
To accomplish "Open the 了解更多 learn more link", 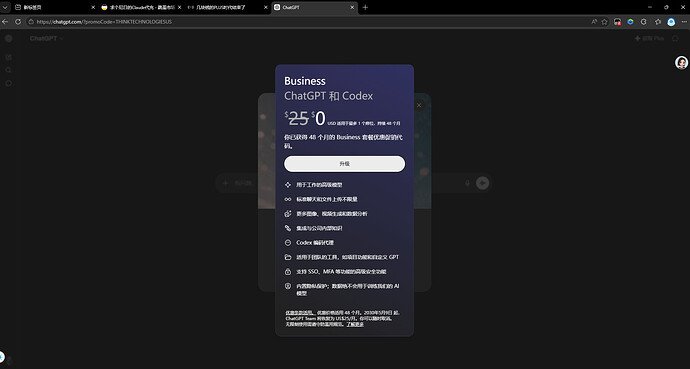I will 355,324.
